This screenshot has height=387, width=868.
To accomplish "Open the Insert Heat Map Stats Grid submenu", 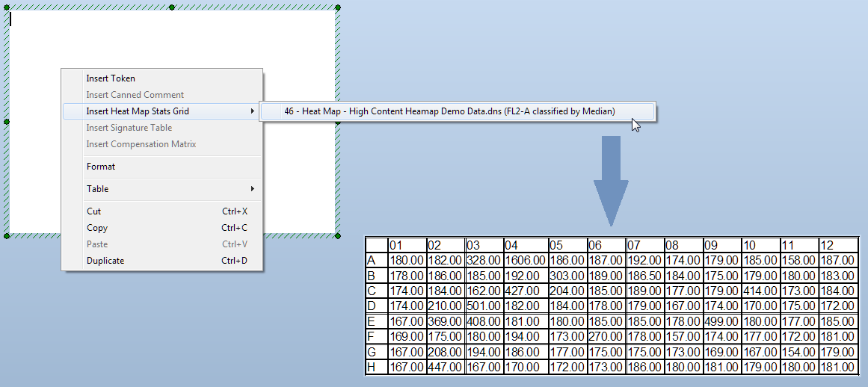I will [x=138, y=111].
